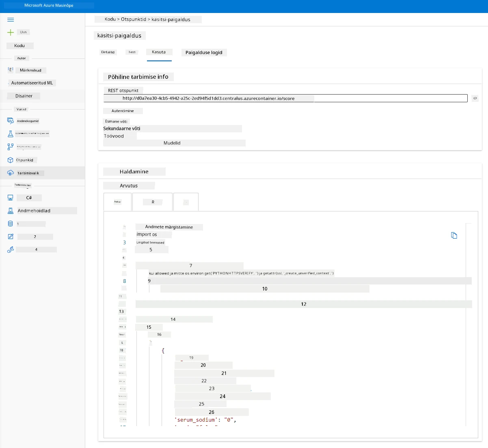Click the Arvutus label
Screen dimensions: 488x448
point(129,185)
